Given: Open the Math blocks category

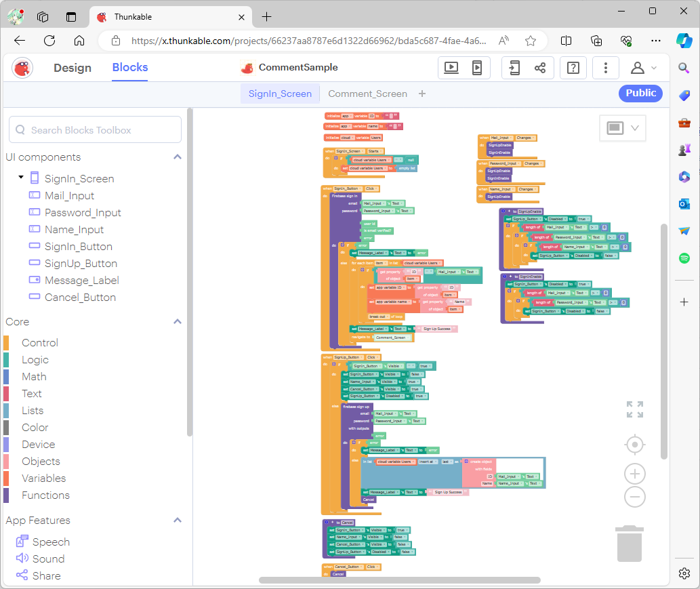Looking at the screenshot, I should click(34, 376).
